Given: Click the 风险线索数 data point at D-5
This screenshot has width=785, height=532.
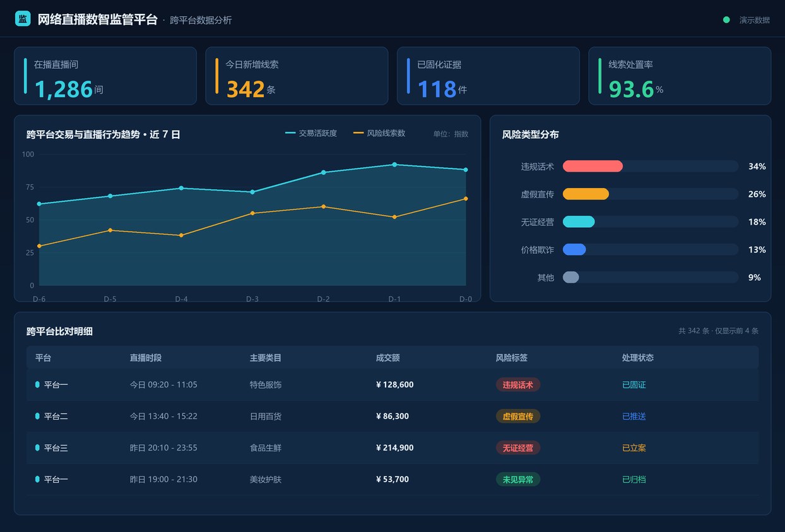Looking at the screenshot, I should click(x=110, y=230).
